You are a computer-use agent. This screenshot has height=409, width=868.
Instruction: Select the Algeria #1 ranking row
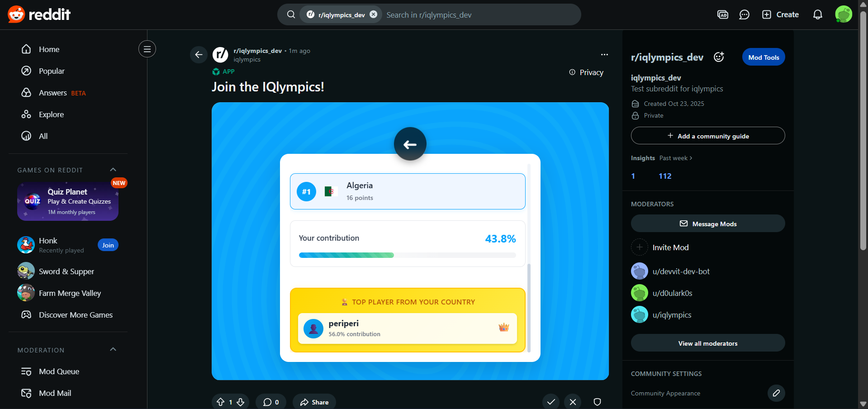click(x=408, y=191)
